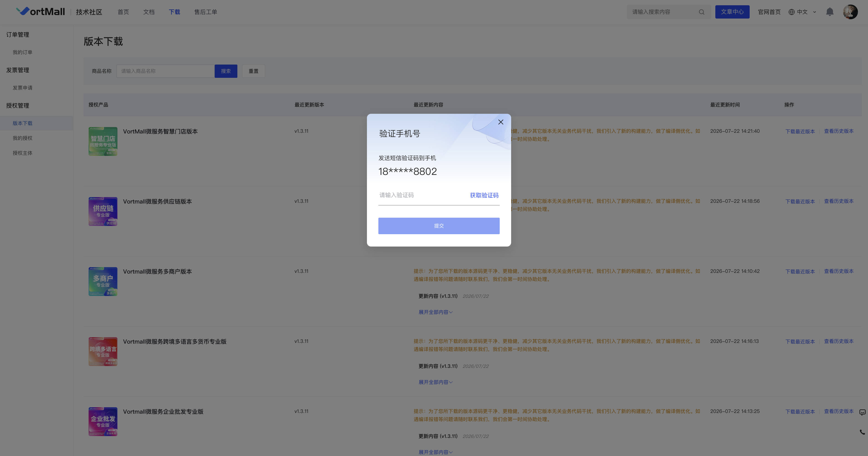Click the 文章中心 button
Viewport: 868px width, 456px height.
pos(732,12)
